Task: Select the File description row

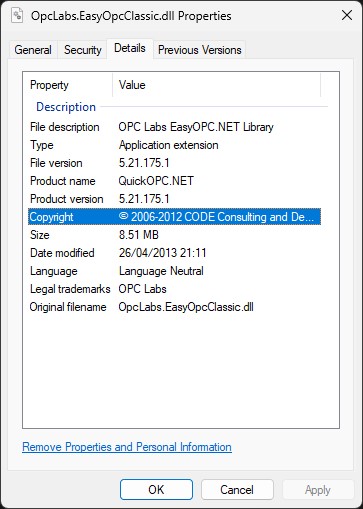Action: tap(174, 127)
